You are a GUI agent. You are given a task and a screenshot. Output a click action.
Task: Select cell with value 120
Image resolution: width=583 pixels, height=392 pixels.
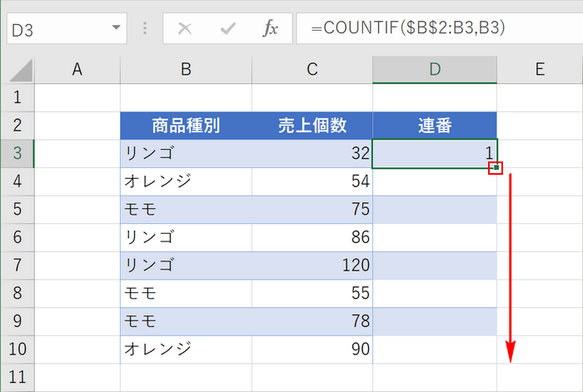point(312,265)
